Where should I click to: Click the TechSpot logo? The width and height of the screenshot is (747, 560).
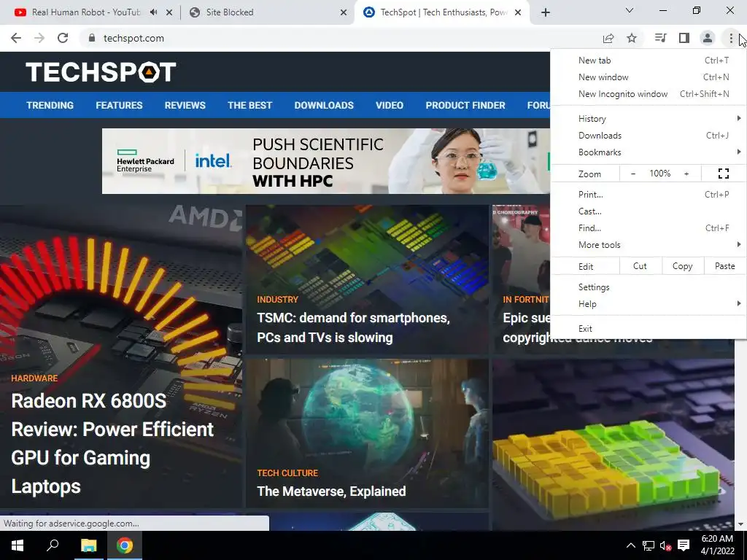(101, 72)
